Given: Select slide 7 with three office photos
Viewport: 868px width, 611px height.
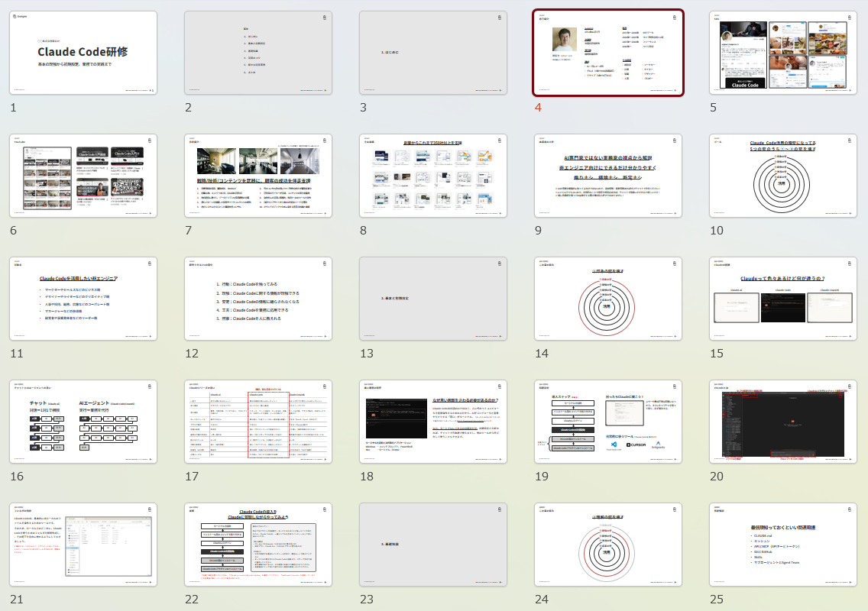Looking at the screenshot, I should pos(258,176).
